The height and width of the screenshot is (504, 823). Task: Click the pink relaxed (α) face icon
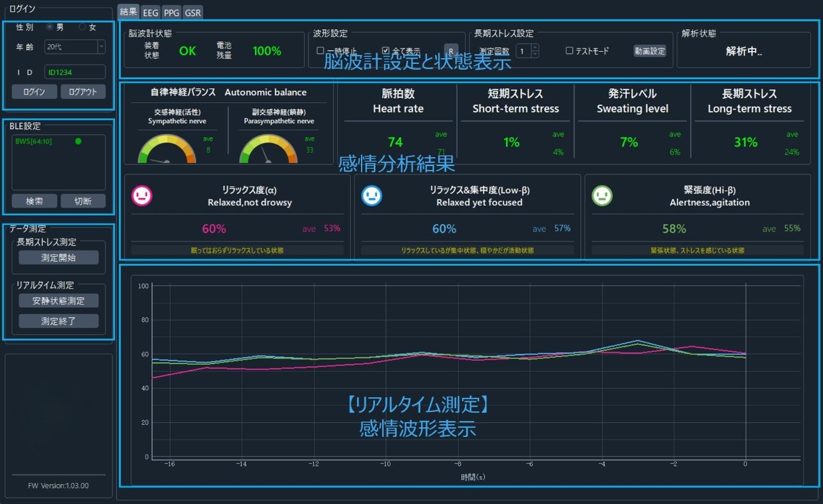click(x=141, y=196)
